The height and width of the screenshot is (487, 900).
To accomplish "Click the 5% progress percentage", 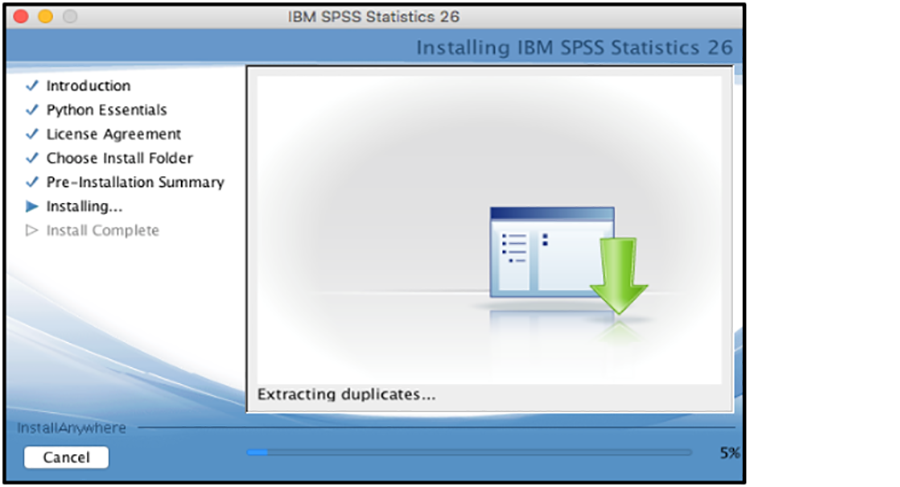I will [x=730, y=453].
